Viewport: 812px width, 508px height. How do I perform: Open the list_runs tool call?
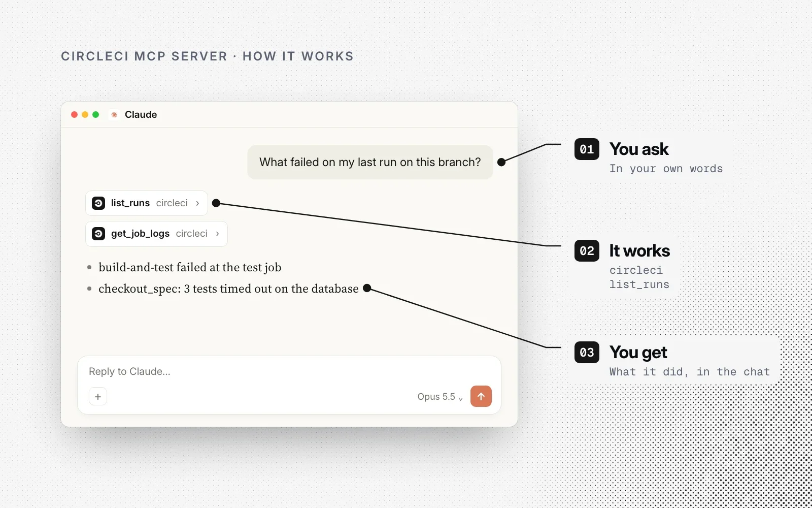click(x=147, y=203)
